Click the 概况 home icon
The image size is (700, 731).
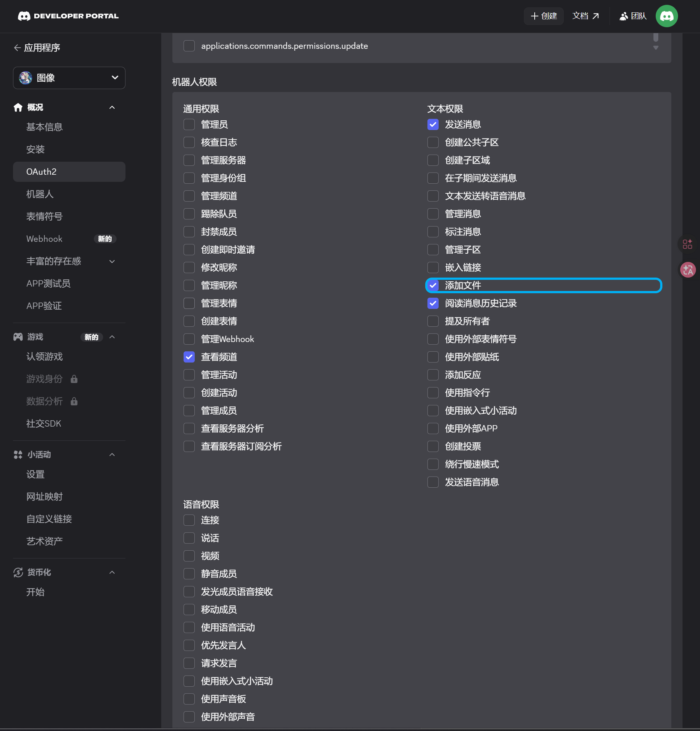pyautogui.click(x=18, y=107)
